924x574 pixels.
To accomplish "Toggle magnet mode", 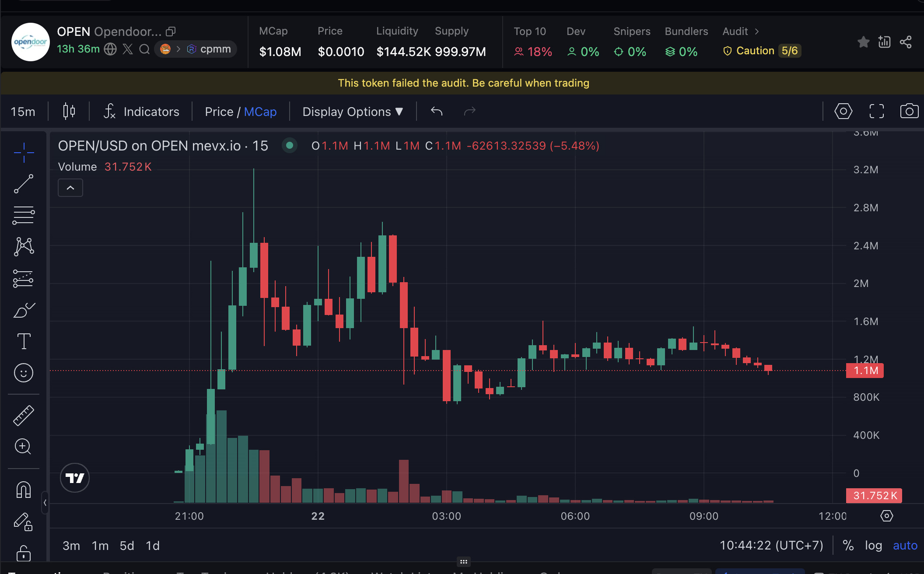I will [x=24, y=489].
